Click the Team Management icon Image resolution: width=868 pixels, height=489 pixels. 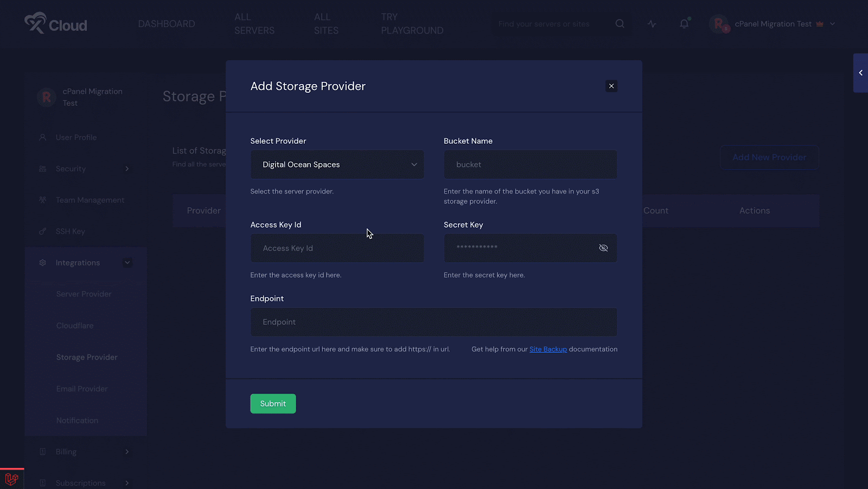click(43, 200)
